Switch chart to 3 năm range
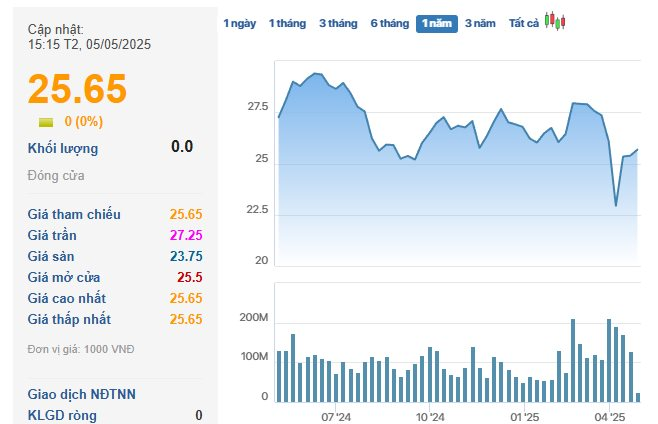This screenshot has width=658, height=424. pos(481,23)
